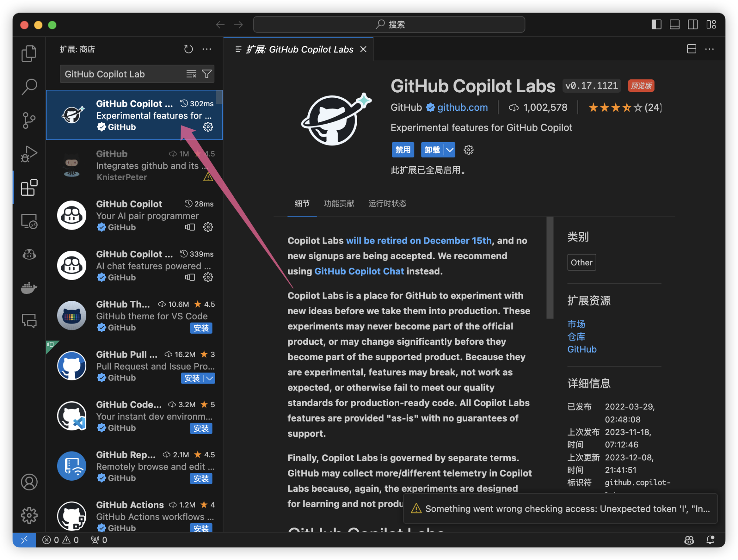Toggle the bottom panel layout button
Viewport: 738px width, 560px height.
point(675,25)
